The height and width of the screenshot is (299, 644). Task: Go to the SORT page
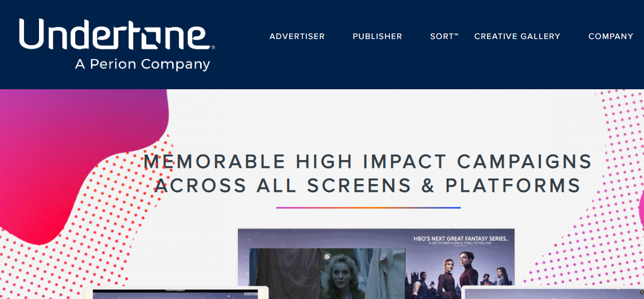(444, 36)
